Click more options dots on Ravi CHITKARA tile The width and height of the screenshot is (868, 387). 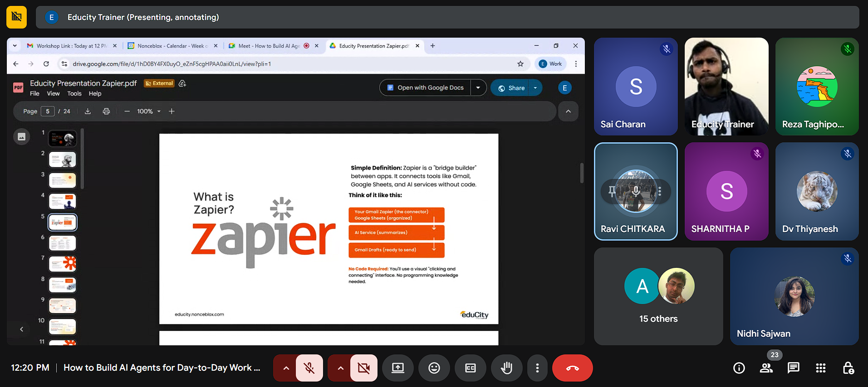[x=660, y=191]
